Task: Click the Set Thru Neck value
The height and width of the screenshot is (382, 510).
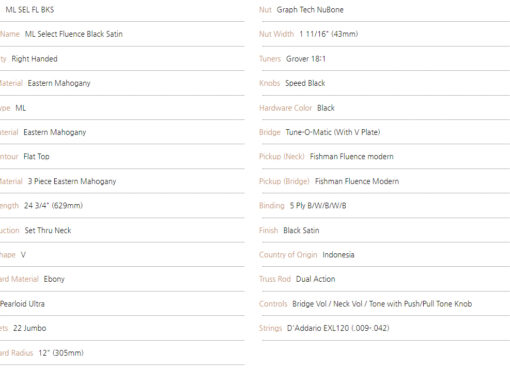Action: click(48, 230)
